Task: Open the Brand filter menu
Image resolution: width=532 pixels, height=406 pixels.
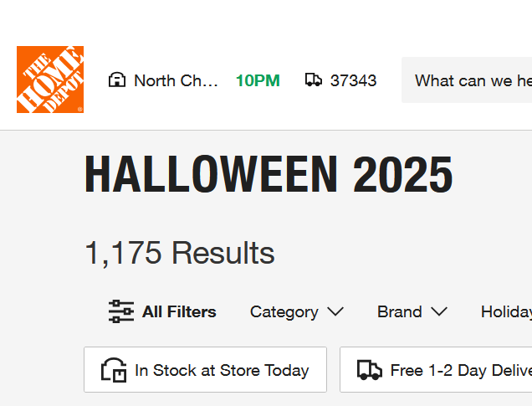Action: click(400, 311)
